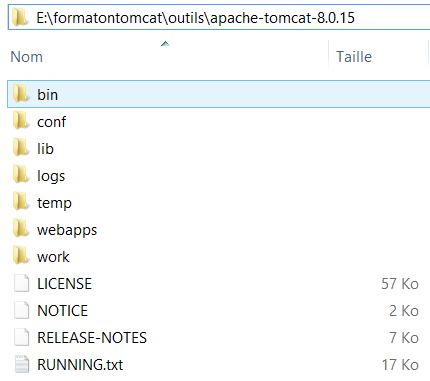Sort files by the Taille column
Image resolution: width=430 pixels, height=381 pixels.
click(354, 57)
